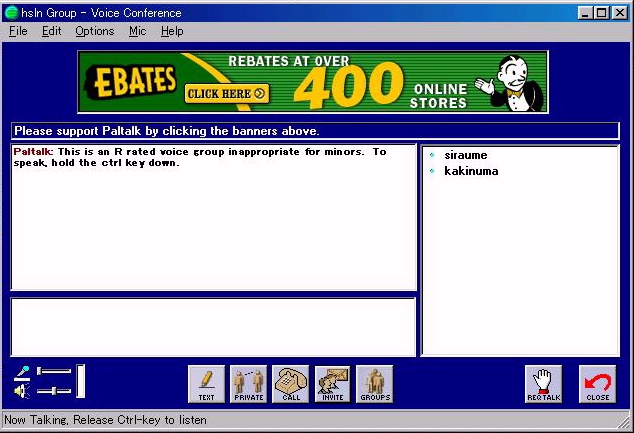Open the Options menu
This screenshot has height=433, width=634.
point(94,31)
